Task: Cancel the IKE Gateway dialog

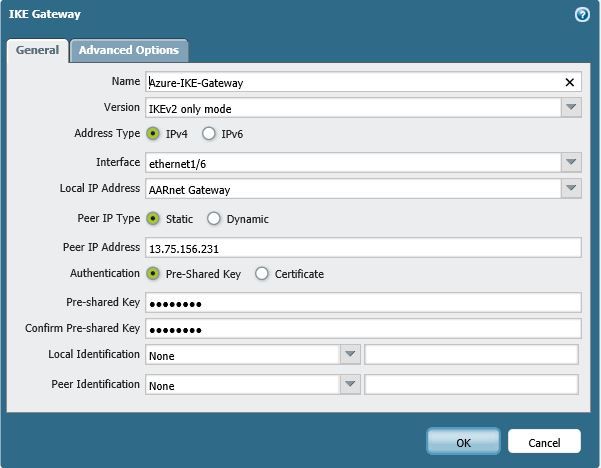Action: tap(544, 441)
